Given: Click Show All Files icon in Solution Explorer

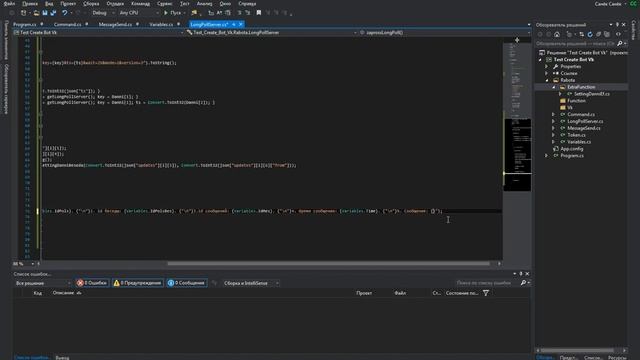Looking at the screenshot, I should coord(607,34).
